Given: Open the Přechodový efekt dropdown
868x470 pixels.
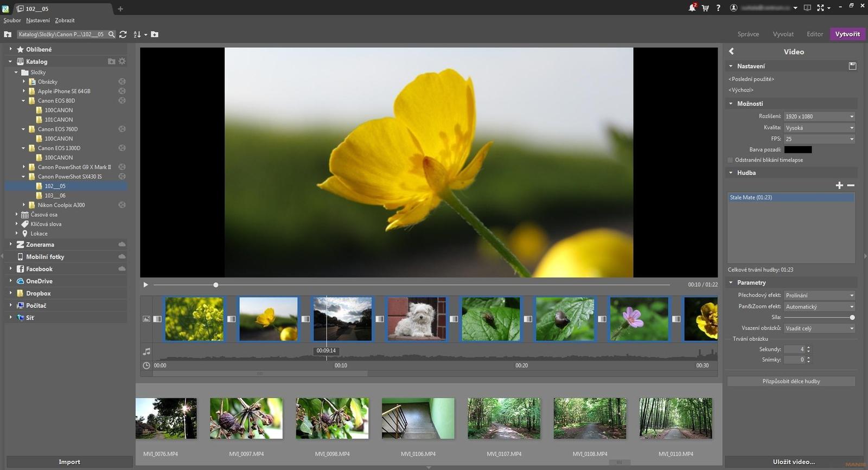Looking at the screenshot, I should pyautogui.click(x=819, y=295).
